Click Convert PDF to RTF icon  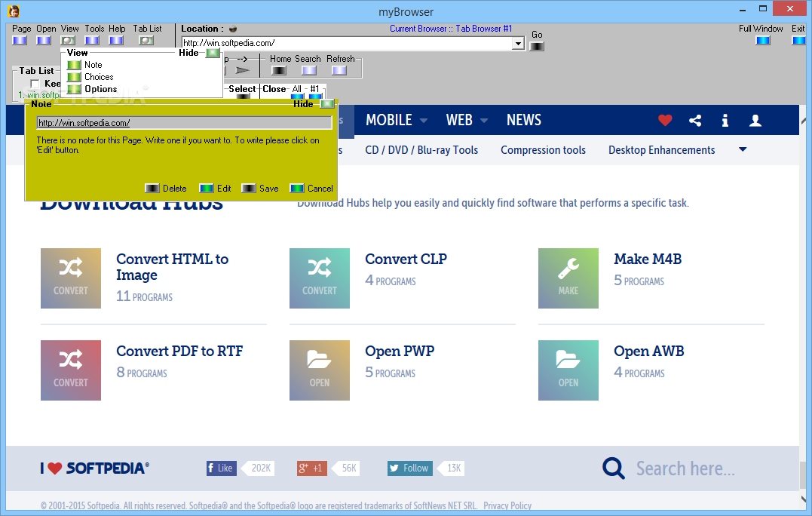(71, 370)
